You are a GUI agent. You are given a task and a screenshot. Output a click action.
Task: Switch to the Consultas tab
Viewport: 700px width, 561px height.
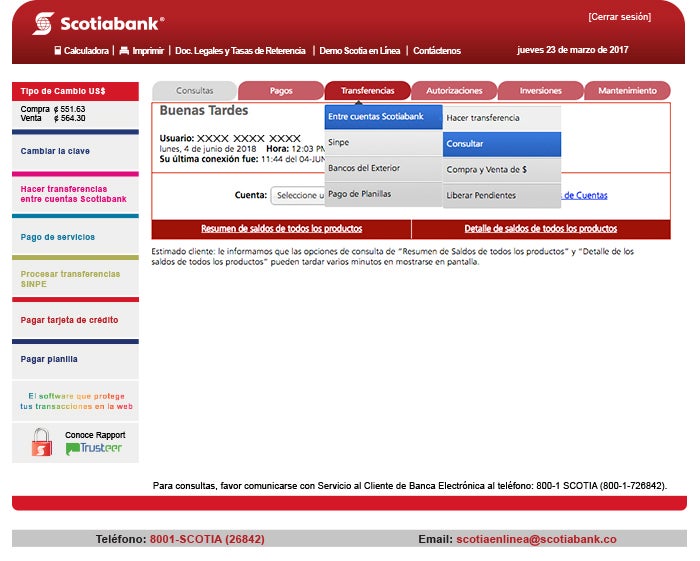tap(195, 91)
